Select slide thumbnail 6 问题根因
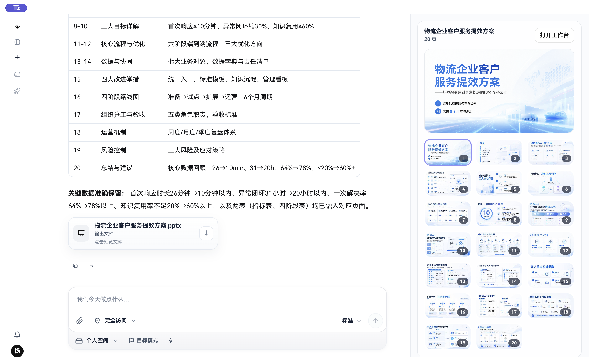This screenshot has height=364, width=599. 551,183
